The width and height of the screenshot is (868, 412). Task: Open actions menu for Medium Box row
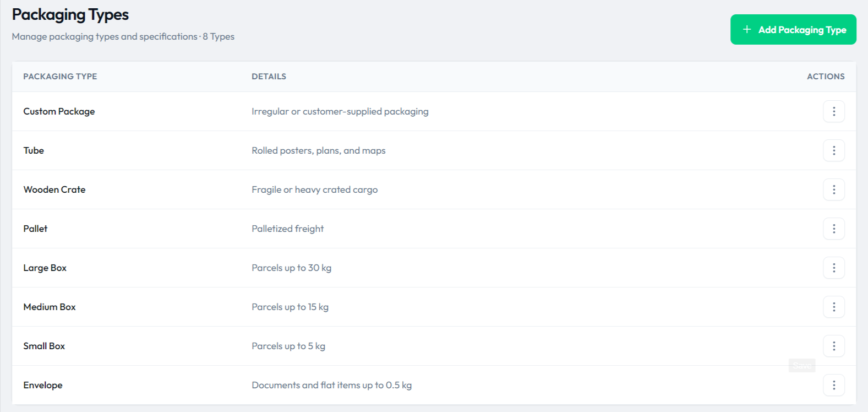point(833,307)
